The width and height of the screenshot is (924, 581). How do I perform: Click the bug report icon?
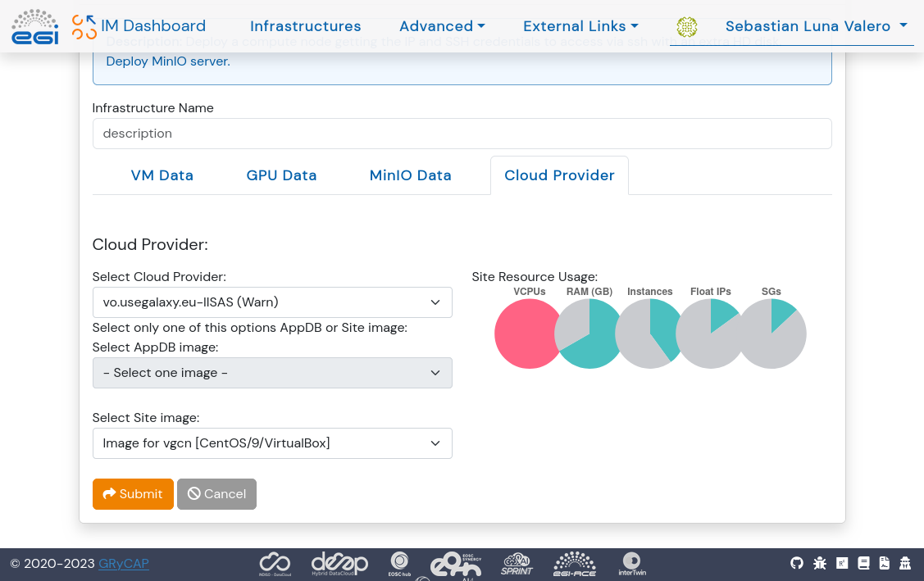click(x=820, y=563)
